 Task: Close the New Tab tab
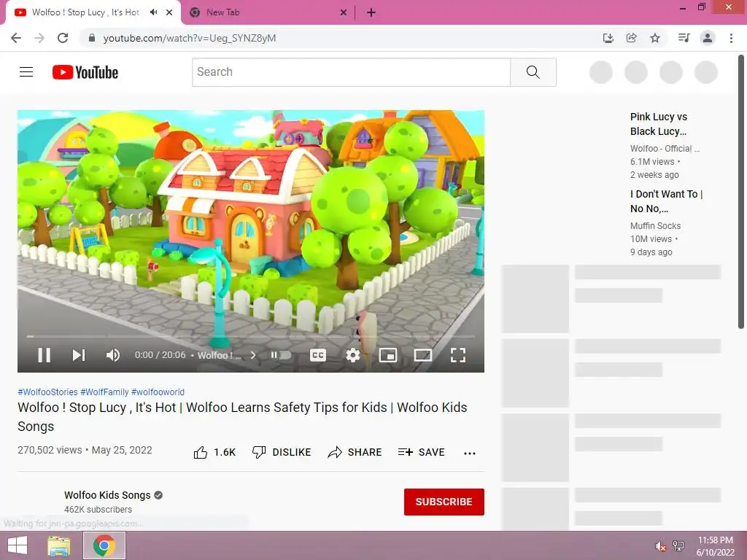(344, 13)
